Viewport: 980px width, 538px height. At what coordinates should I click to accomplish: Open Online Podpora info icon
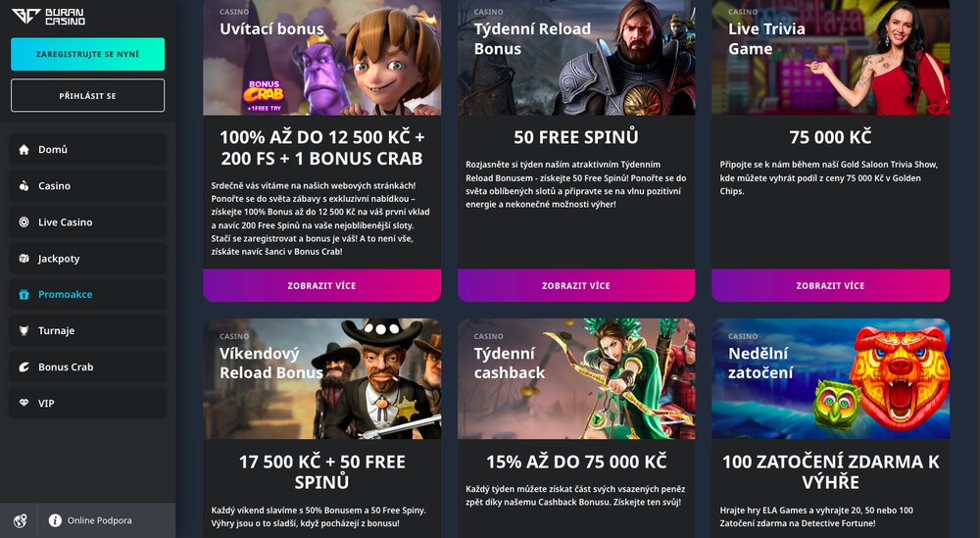coord(55,520)
